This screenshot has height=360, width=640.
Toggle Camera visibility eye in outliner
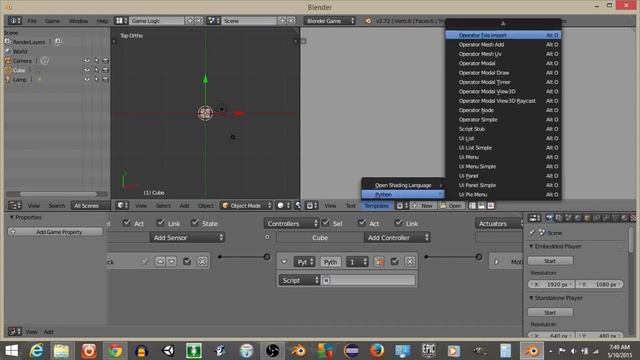pyautogui.click(x=87, y=60)
